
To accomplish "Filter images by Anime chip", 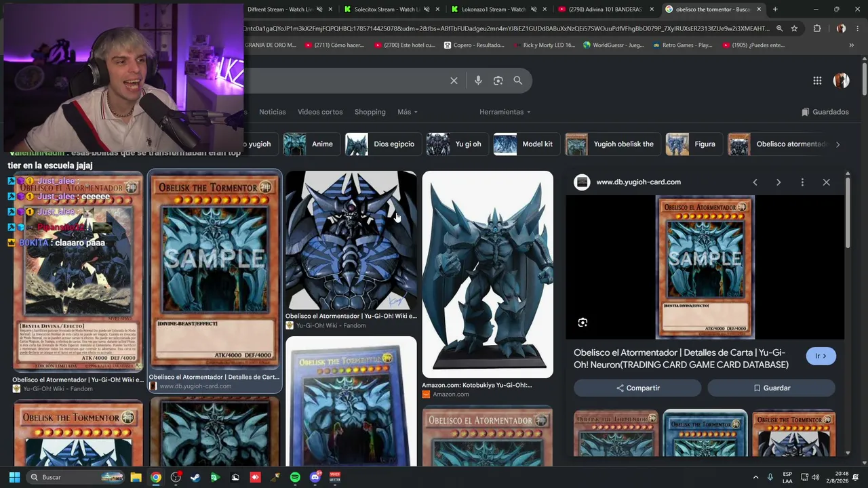I will pos(311,144).
